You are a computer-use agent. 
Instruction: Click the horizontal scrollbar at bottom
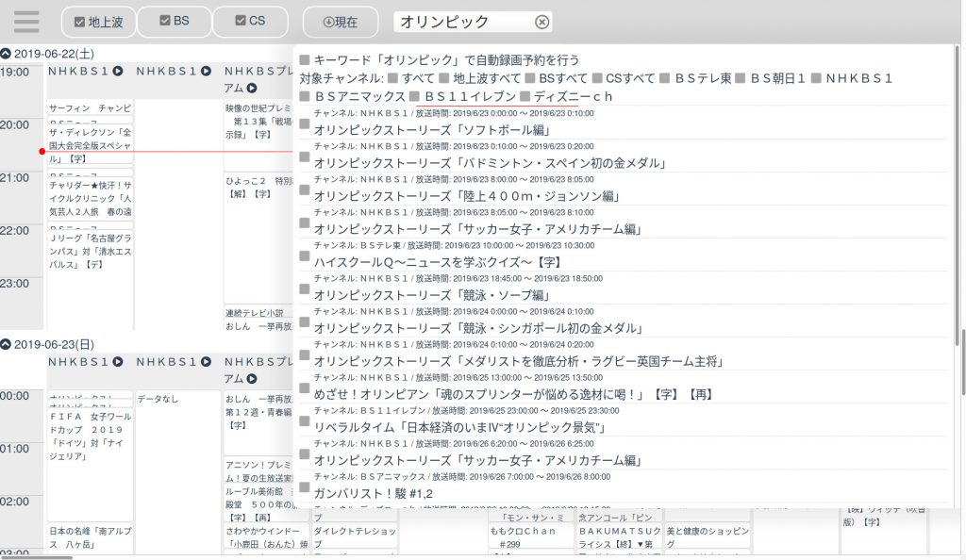(37, 557)
